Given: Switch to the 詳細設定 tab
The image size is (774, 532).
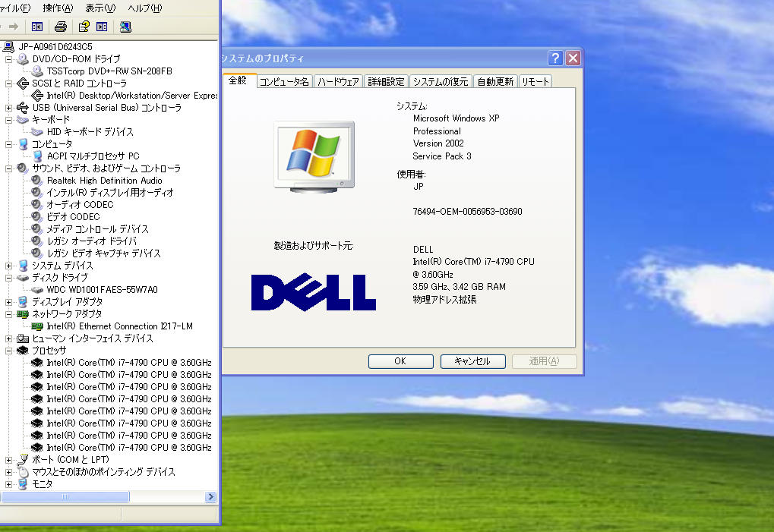Looking at the screenshot, I should click(386, 81).
